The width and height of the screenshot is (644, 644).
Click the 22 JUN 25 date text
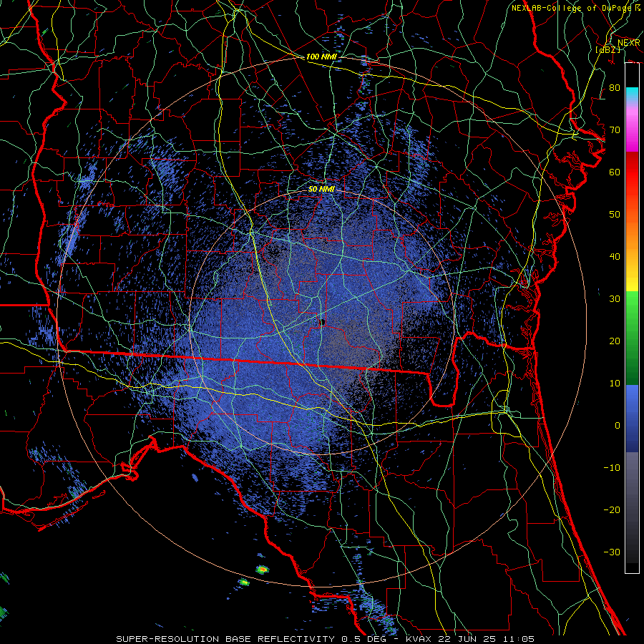pos(466,639)
